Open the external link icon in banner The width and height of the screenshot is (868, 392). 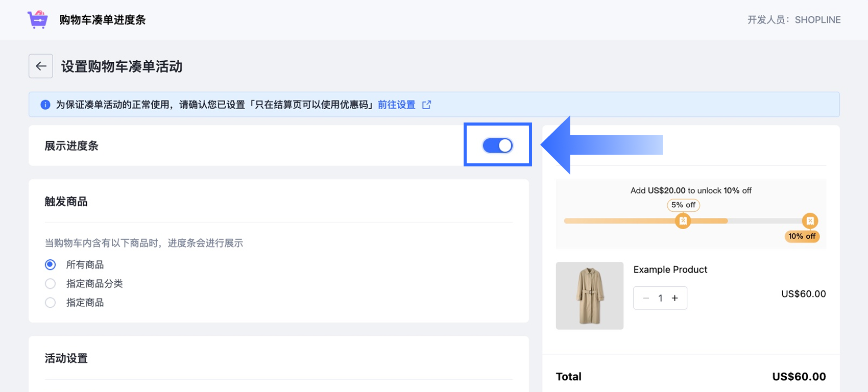point(426,105)
